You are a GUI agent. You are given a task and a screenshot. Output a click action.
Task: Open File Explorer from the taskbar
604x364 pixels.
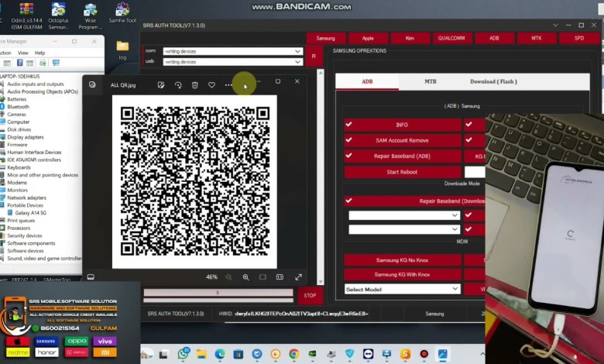(x=201, y=354)
